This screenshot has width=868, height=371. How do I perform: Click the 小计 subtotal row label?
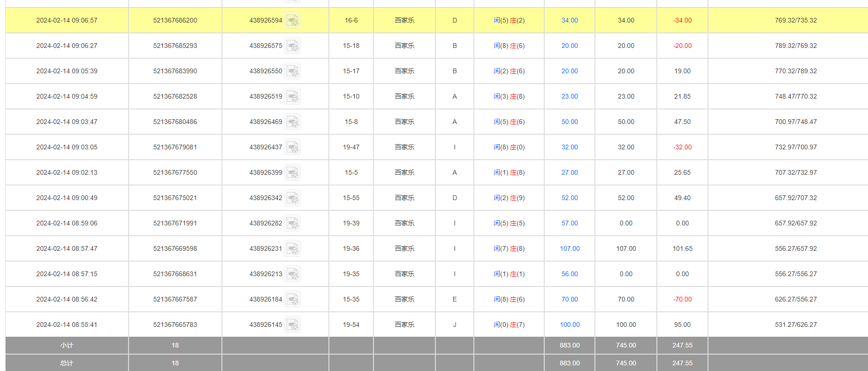tap(67, 345)
